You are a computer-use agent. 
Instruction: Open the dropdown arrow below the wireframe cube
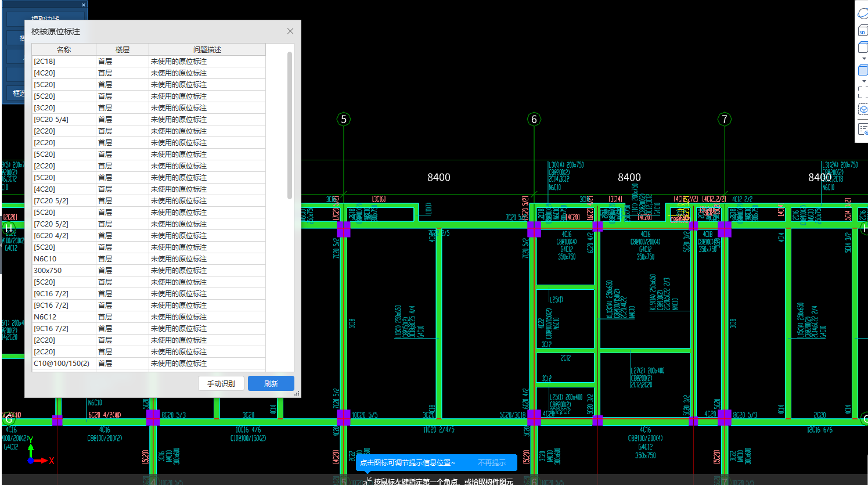[x=864, y=59]
